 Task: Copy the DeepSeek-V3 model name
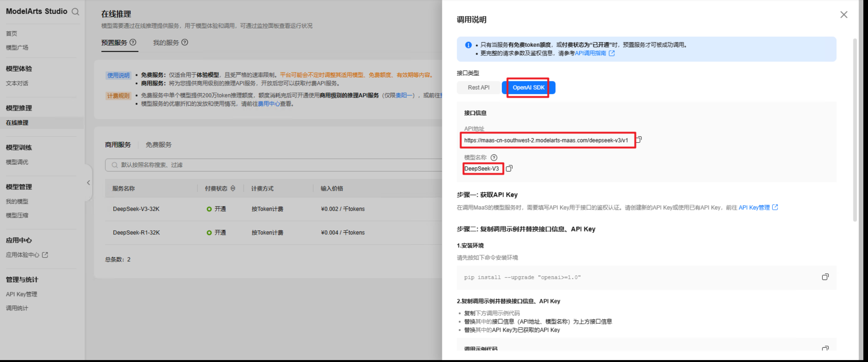coord(509,168)
